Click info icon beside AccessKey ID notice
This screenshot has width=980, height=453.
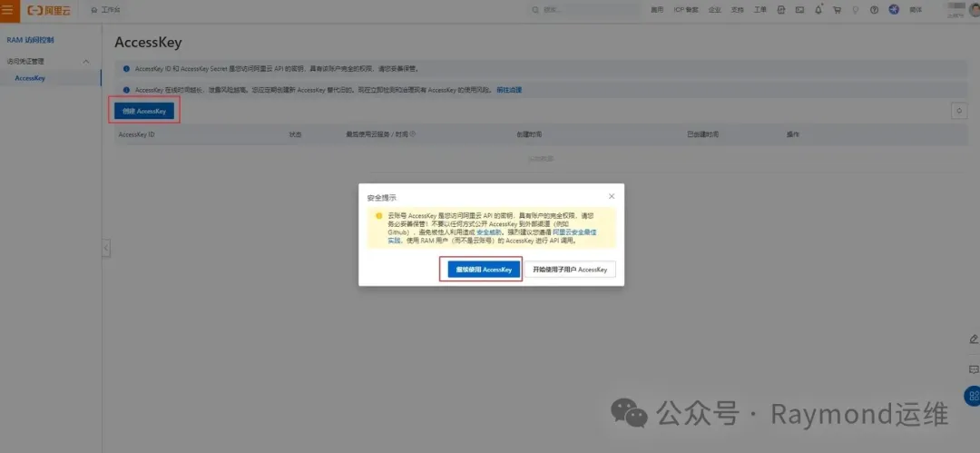(126, 68)
